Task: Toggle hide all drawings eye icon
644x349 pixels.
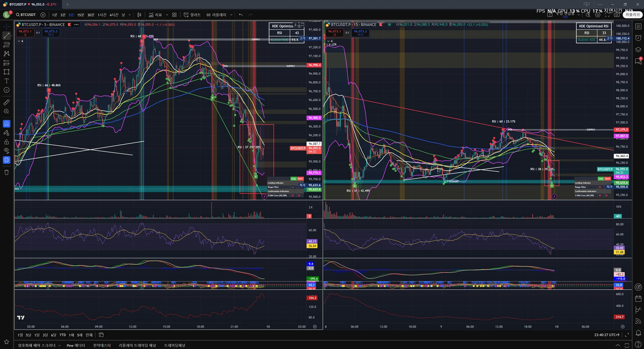Action: pos(6,151)
